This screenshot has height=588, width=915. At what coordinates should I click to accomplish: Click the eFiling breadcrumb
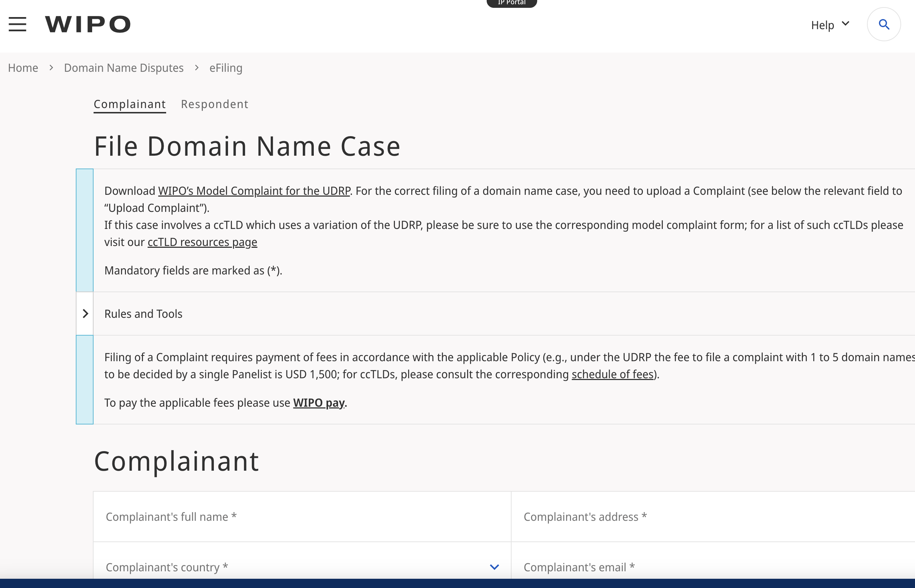tap(226, 68)
